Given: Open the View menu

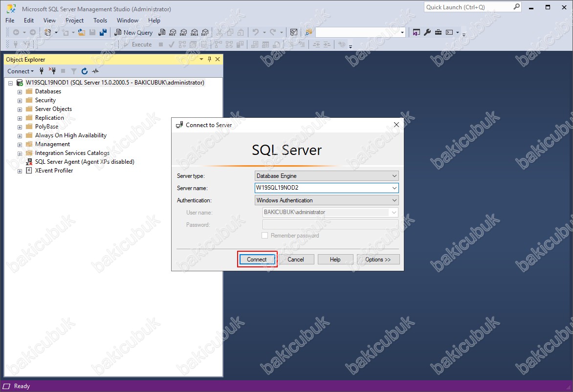Looking at the screenshot, I should [49, 21].
